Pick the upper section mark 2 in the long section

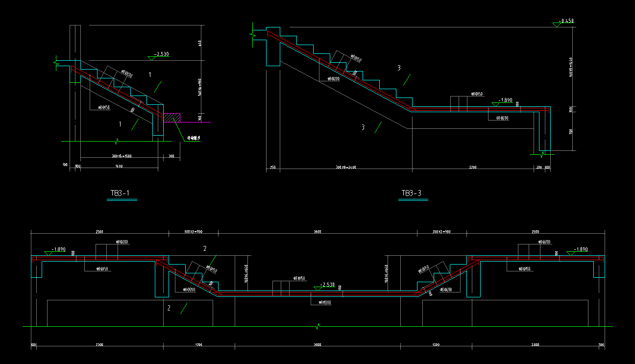pyautogui.click(x=205, y=248)
